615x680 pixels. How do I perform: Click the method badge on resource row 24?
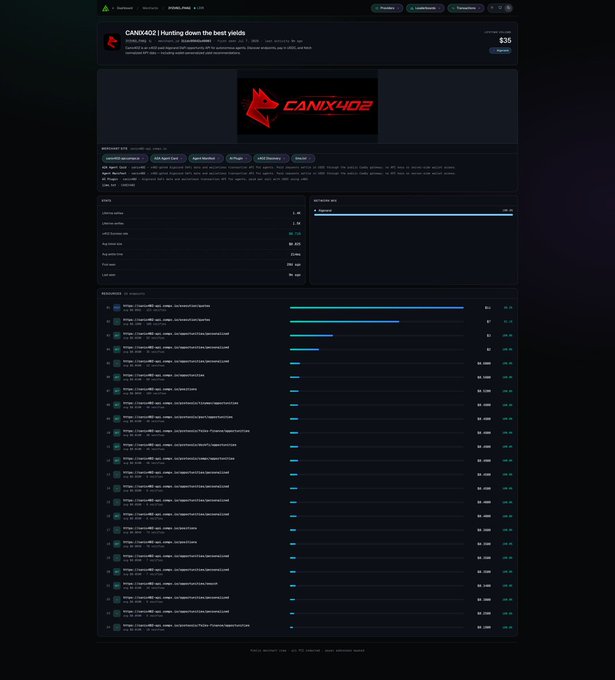point(117,627)
